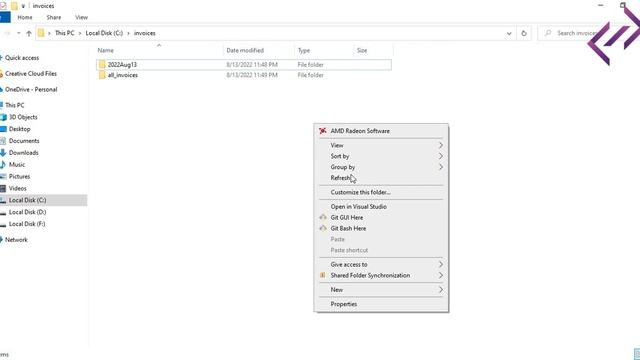Click invoices in the address path

pyautogui.click(x=144, y=33)
